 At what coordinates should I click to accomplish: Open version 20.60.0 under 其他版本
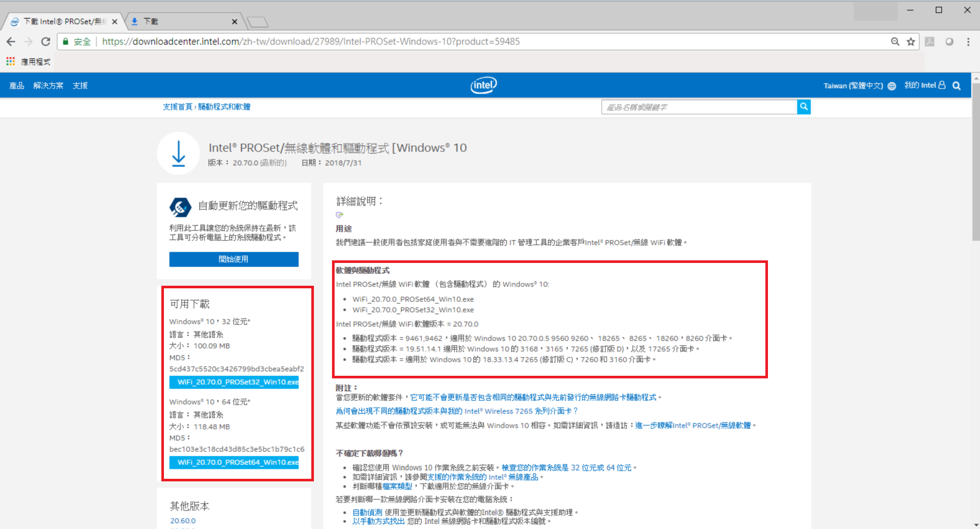[x=183, y=521]
